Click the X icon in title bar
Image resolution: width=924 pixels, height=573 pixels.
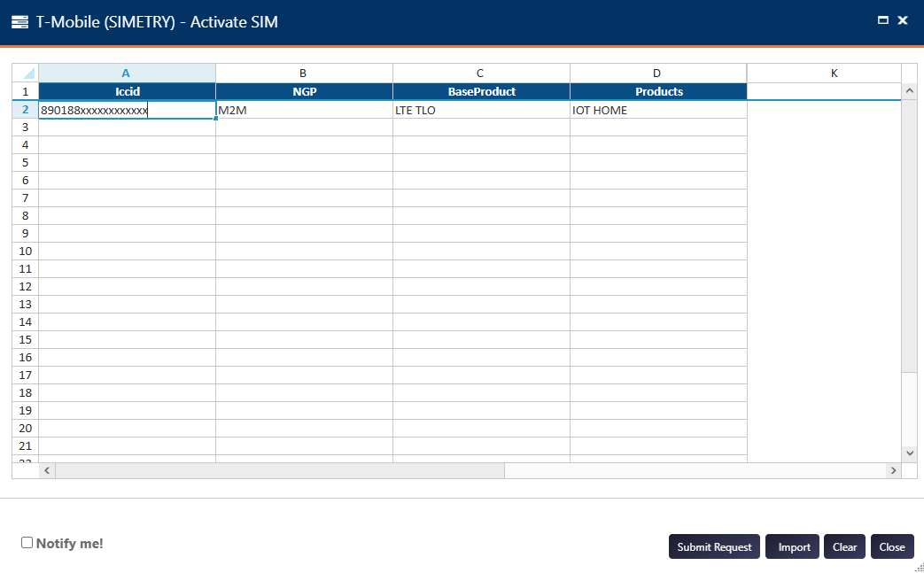902,20
